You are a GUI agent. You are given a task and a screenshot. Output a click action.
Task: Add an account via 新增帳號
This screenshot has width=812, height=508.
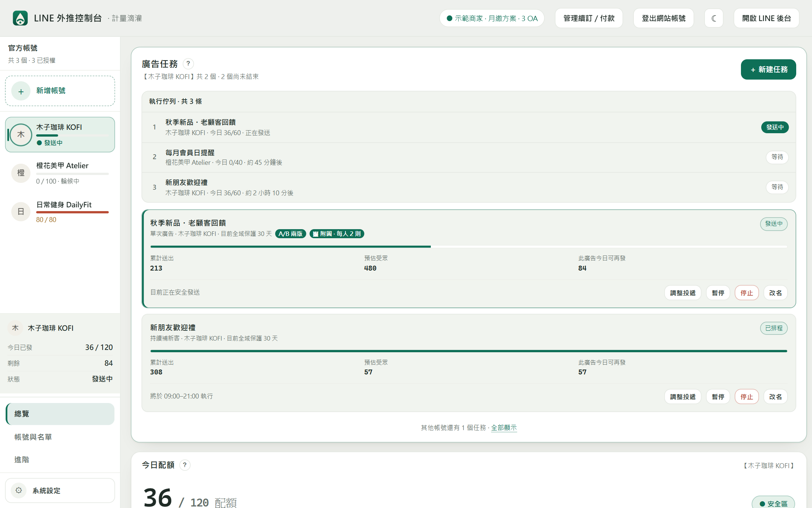(x=60, y=91)
